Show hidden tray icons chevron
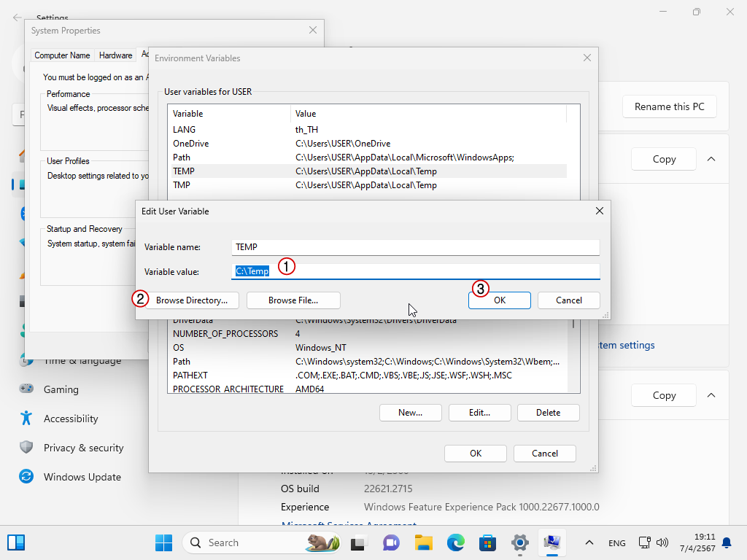 tap(589, 542)
